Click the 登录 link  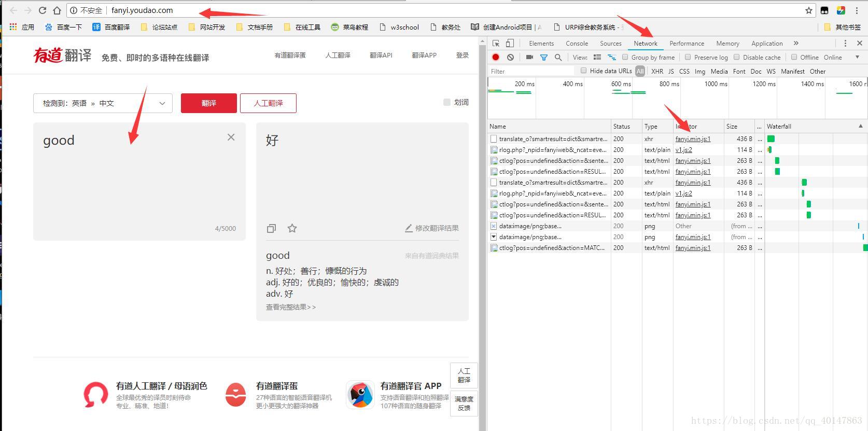pyautogui.click(x=462, y=55)
